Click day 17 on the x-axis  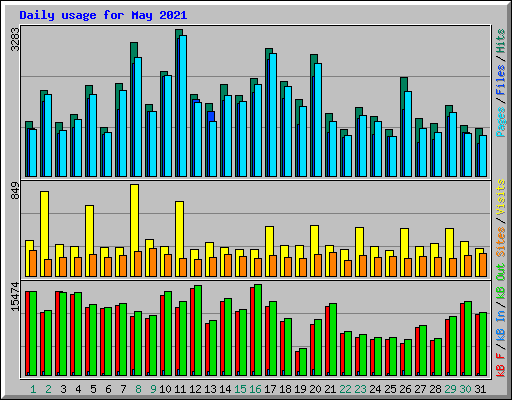point(270,389)
